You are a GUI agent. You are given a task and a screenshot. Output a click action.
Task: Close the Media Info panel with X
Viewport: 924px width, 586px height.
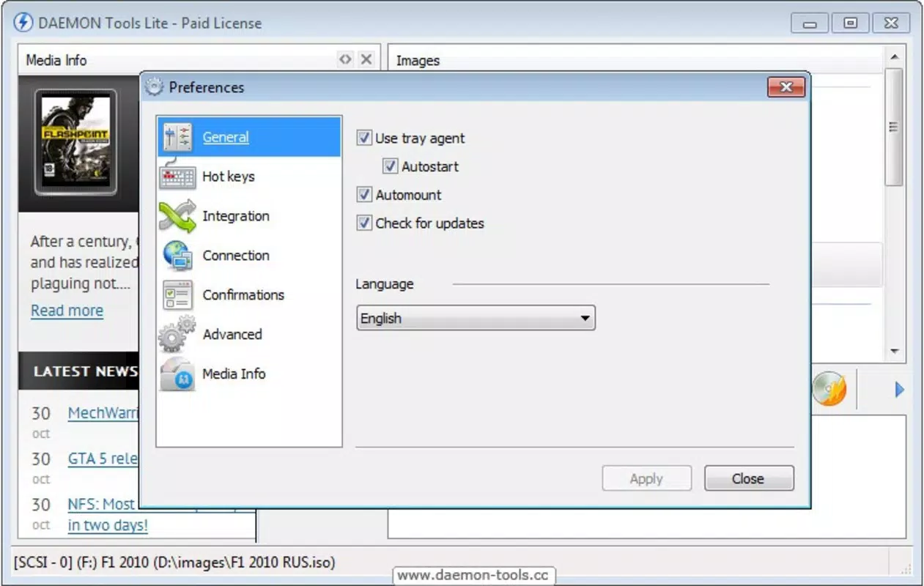pos(366,60)
